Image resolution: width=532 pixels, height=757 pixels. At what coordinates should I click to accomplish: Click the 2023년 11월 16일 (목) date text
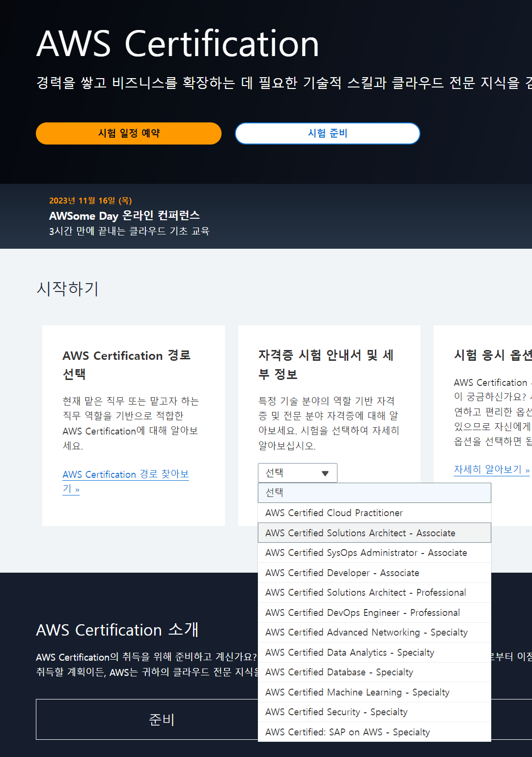(90, 201)
